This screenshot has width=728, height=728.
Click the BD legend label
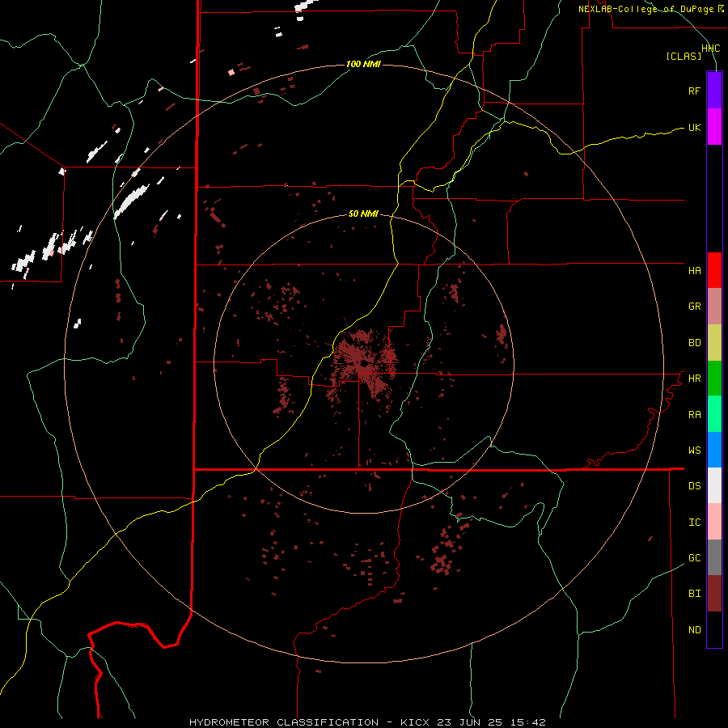pos(694,343)
